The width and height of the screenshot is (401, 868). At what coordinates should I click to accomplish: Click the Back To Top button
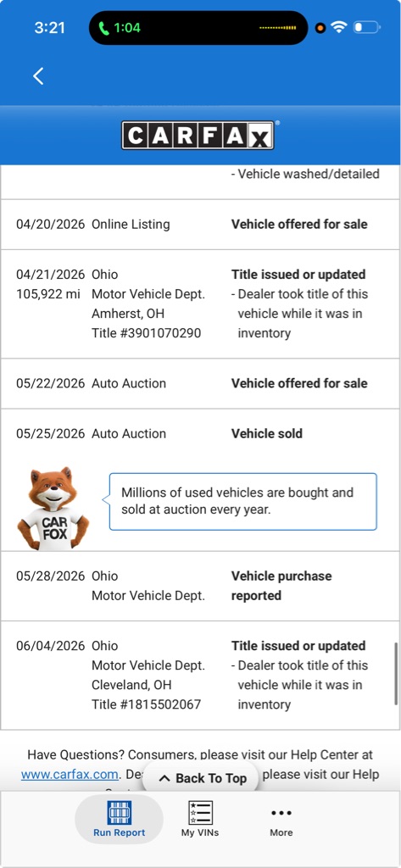[202, 778]
